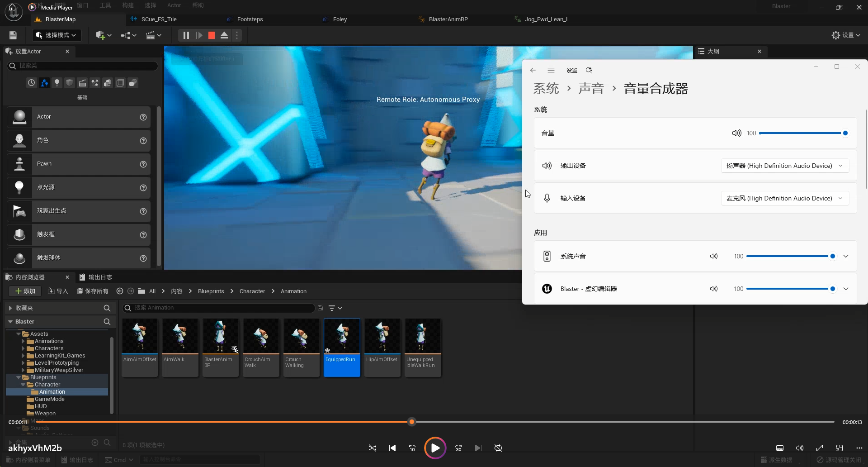Pause the play-in-editor simulation
Screen dimensions: 868x467
[186, 35]
